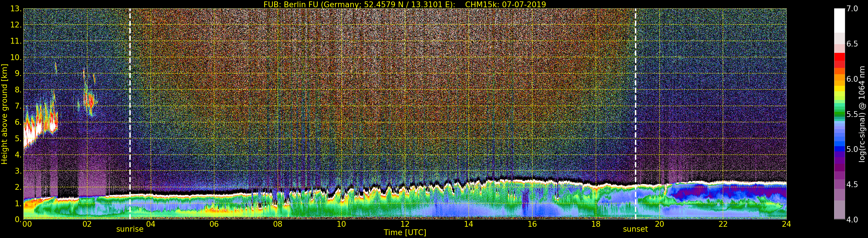868x238 pixels.
Task: Select the "Time [UTC]" axis label
Action: [x=405, y=233]
